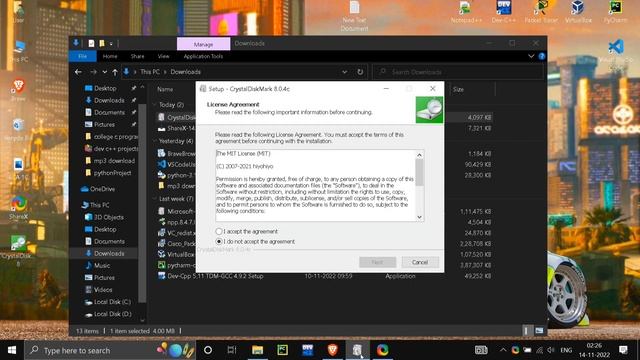Select This PC in navigation pane
640x360 pixels.
point(99,205)
